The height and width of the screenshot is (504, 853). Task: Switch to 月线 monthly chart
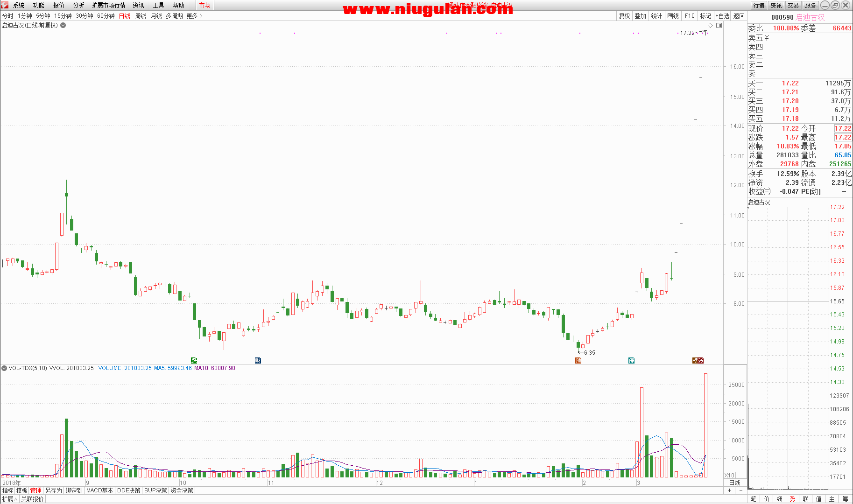pyautogui.click(x=156, y=16)
